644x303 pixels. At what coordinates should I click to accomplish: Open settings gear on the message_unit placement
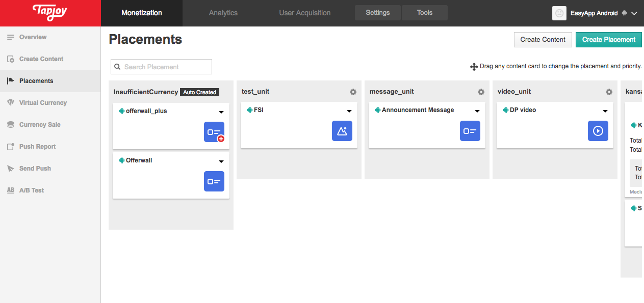coord(481,92)
